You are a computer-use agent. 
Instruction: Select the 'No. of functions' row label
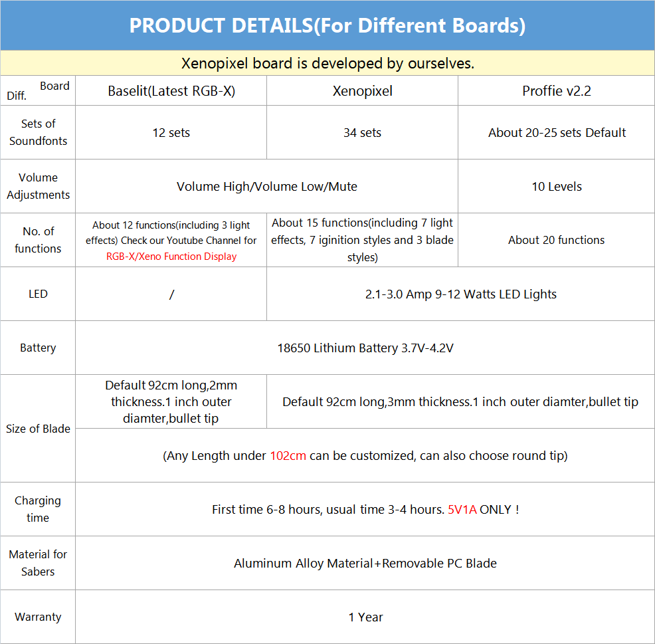coord(38,240)
